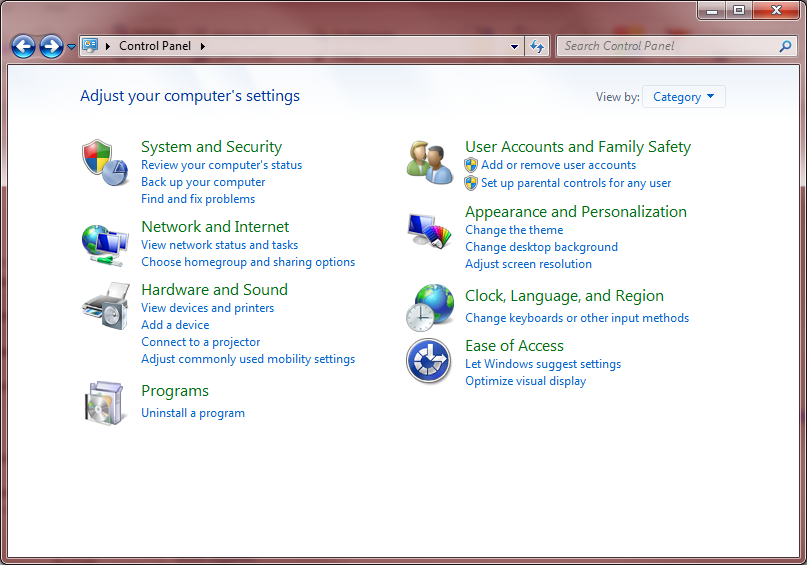Select Set up parental controls for any user

pos(576,183)
